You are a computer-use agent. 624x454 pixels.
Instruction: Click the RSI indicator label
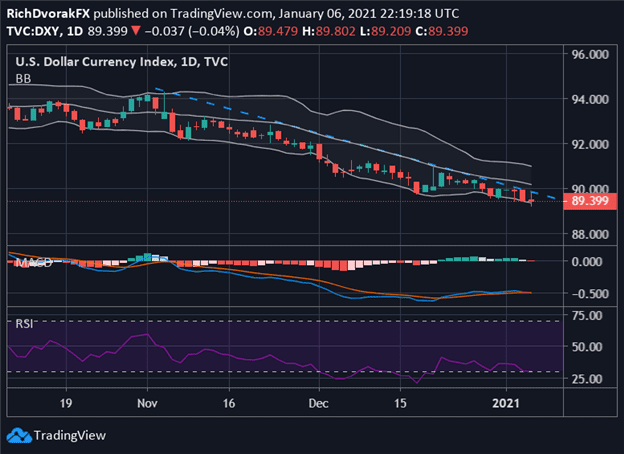[24, 324]
